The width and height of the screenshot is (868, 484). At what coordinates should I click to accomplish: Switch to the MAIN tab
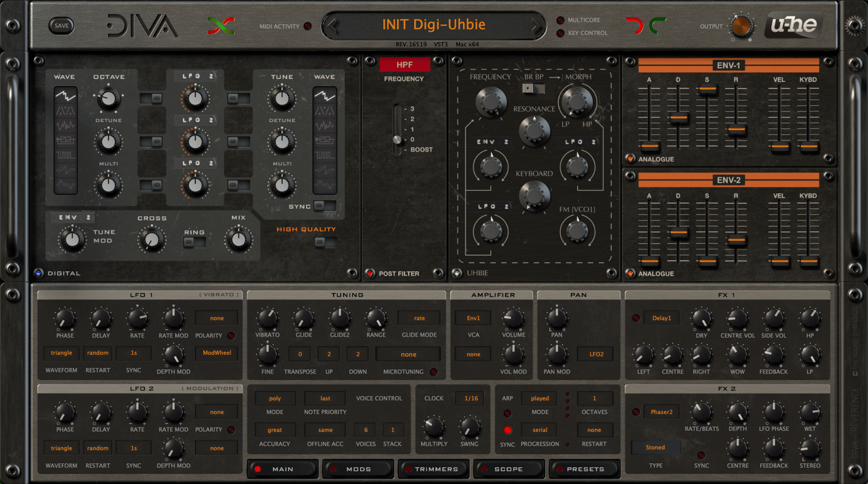282,469
